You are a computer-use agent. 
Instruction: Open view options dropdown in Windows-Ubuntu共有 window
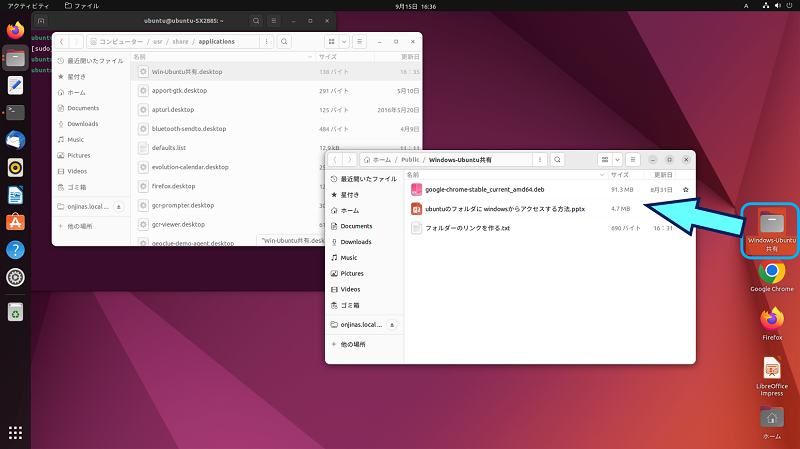click(x=618, y=159)
